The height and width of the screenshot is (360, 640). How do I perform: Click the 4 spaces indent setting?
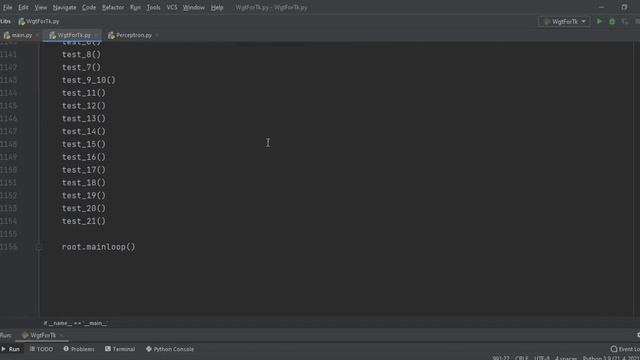(566, 358)
